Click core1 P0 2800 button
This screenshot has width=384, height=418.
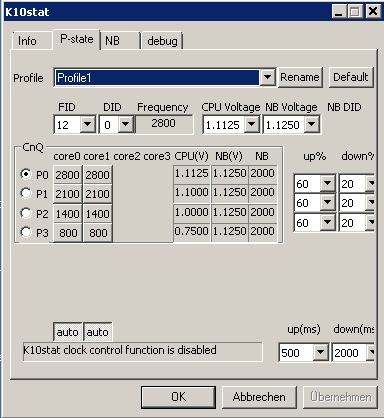(98, 175)
